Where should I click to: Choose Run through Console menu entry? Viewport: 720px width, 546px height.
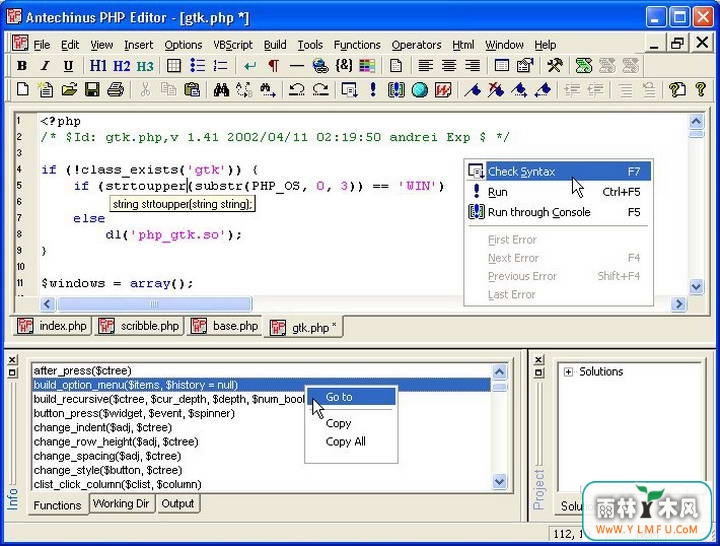(x=558, y=212)
